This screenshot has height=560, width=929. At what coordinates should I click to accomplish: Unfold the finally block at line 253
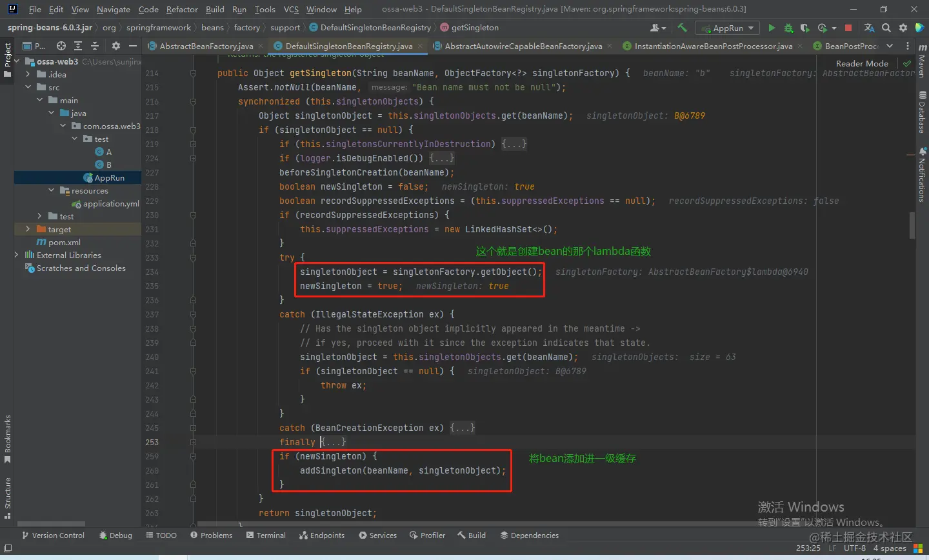(193, 443)
